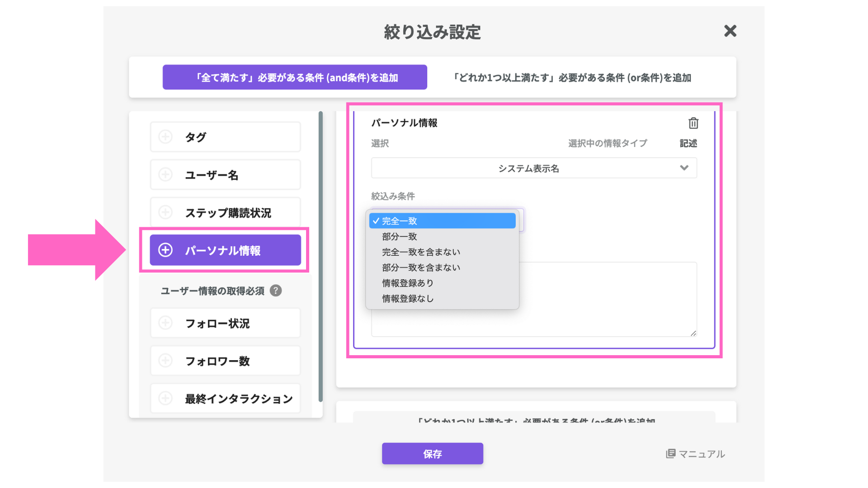Click plus icon on パーソナル情報 button
The width and height of the screenshot is (868, 488).
[x=165, y=250]
